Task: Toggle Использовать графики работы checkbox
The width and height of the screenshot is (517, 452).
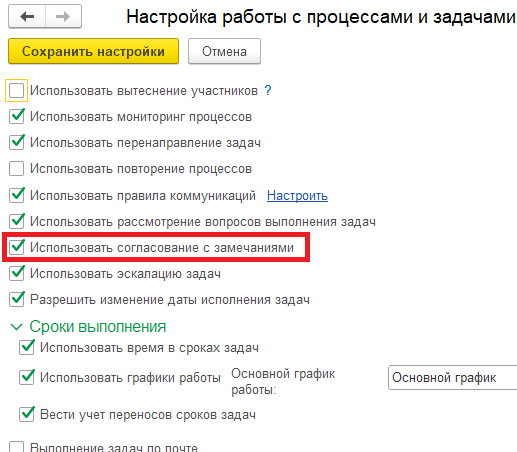Action: point(26,377)
